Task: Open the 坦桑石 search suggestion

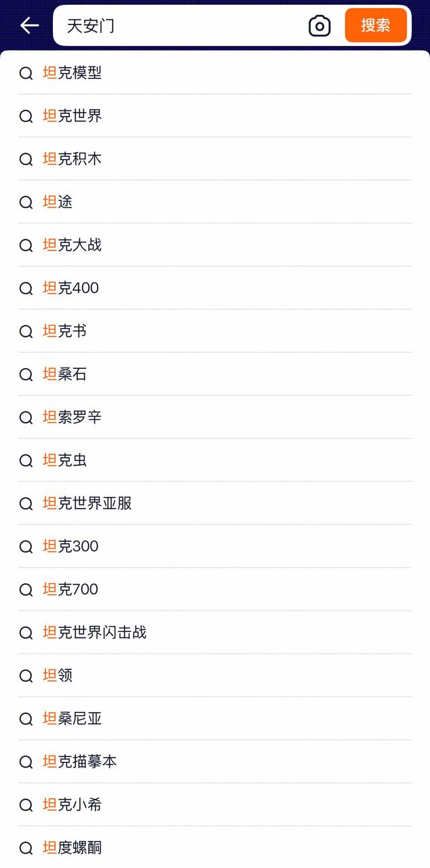Action: [x=214, y=374]
